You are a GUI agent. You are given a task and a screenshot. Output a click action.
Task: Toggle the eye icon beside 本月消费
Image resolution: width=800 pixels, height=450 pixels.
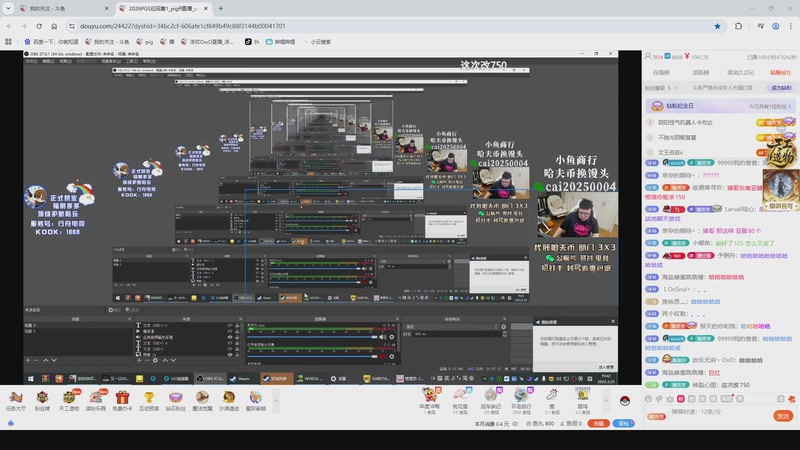(515, 423)
